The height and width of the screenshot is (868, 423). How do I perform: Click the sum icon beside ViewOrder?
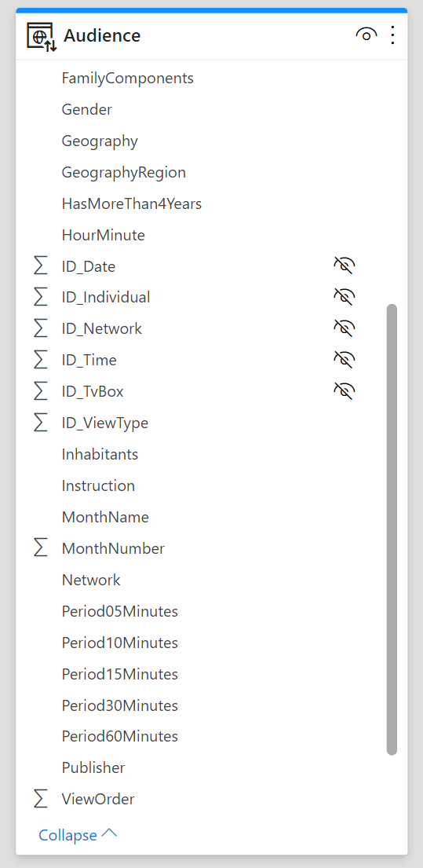click(41, 799)
